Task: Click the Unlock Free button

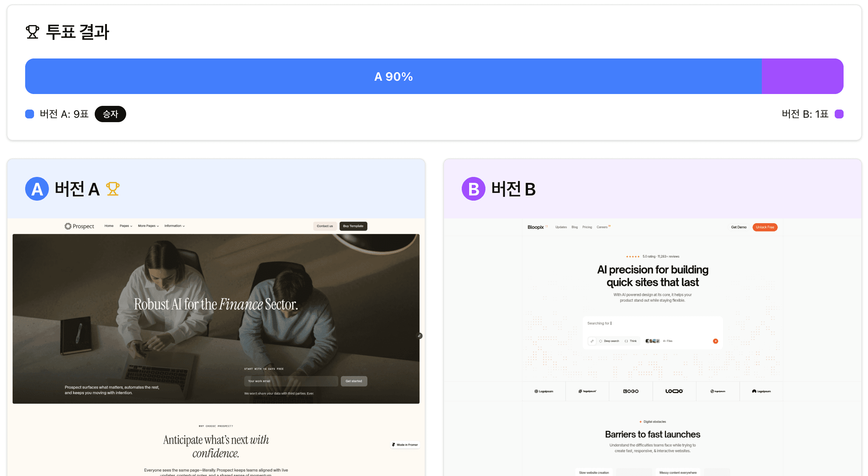Action: [765, 227]
